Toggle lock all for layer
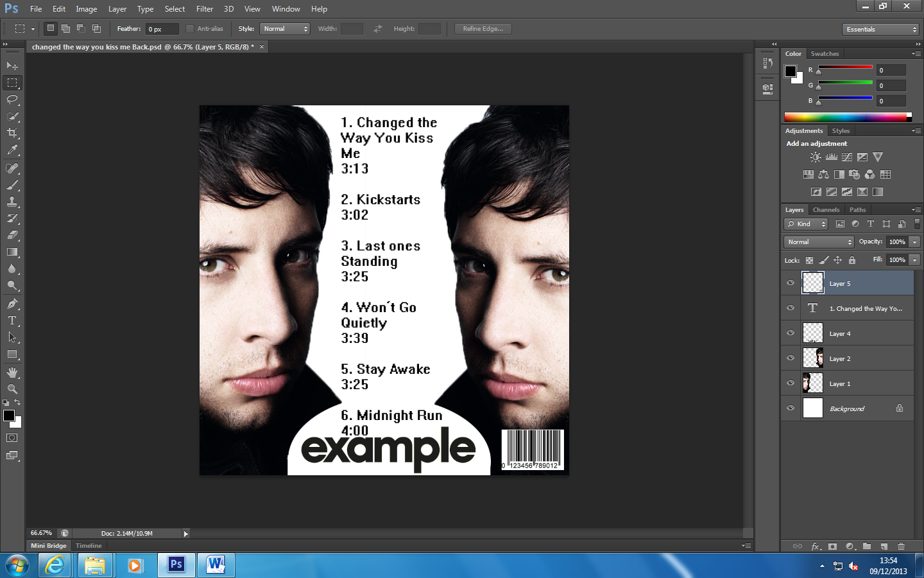 852,260
